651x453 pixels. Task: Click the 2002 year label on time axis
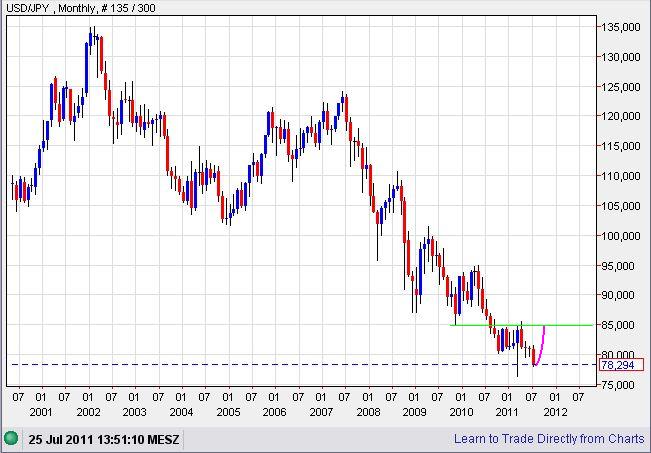coord(88,412)
